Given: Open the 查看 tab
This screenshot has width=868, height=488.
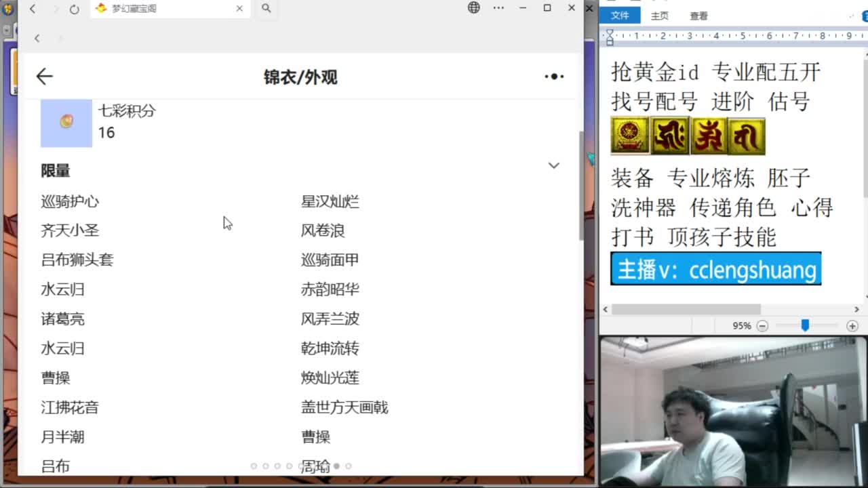Looking at the screenshot, I should [699, 16].
